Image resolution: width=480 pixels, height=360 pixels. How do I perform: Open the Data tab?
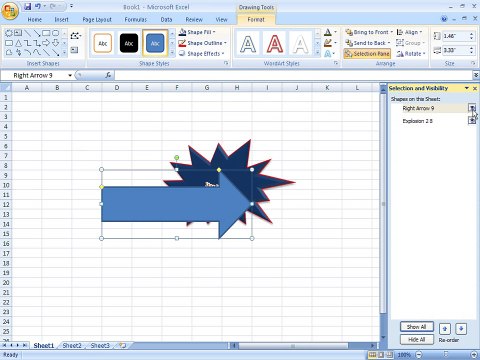[x=166, y=20]
